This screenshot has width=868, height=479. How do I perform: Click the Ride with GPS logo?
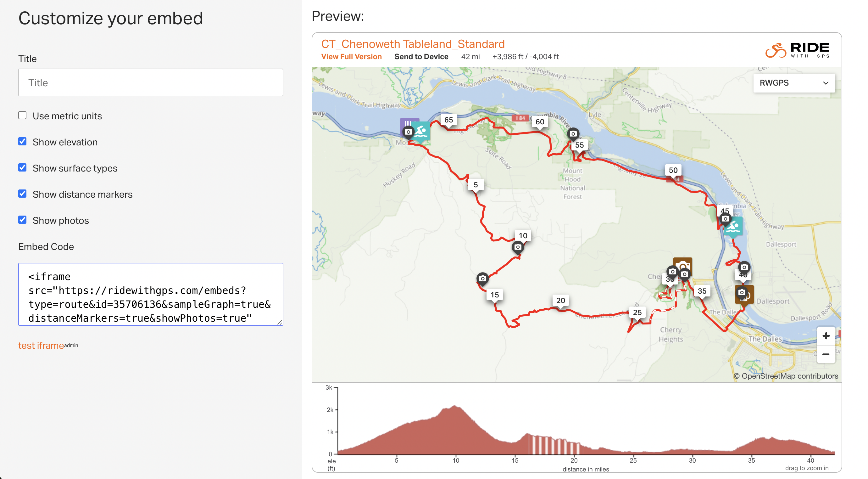[x=797, y=50]
